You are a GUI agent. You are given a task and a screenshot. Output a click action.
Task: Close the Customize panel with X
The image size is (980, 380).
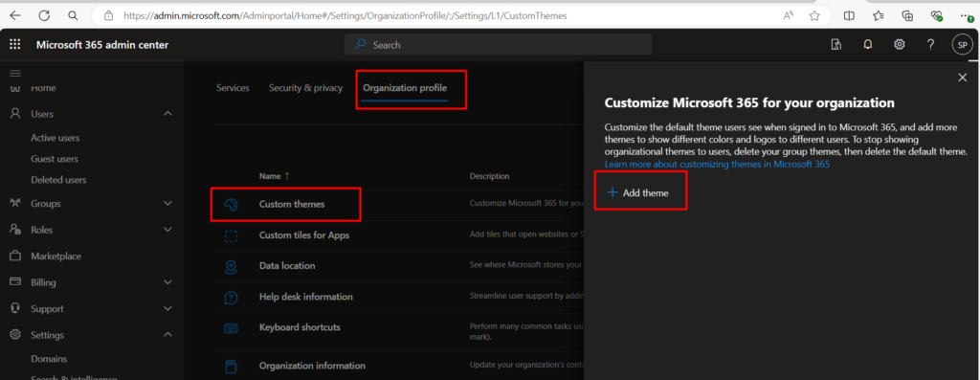click(x=963, y=77)
